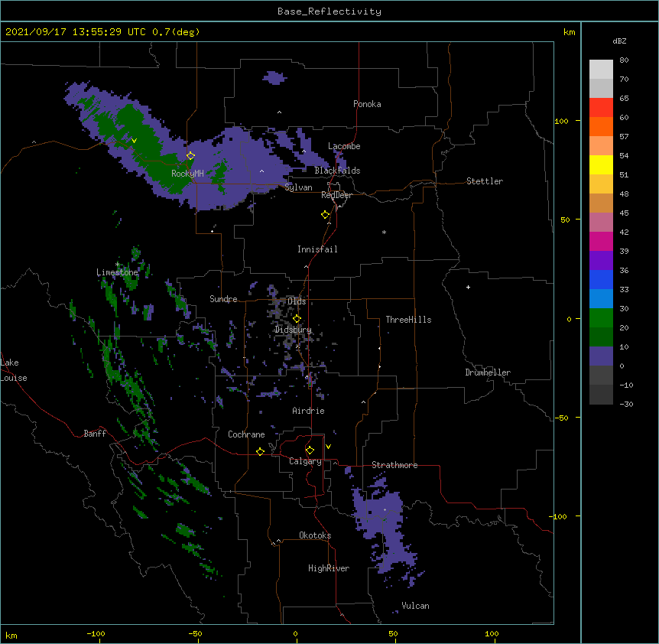Click the 2021/09/17 13:55:29 UTC timestamp
659x644 pixels.
[75, 32]
